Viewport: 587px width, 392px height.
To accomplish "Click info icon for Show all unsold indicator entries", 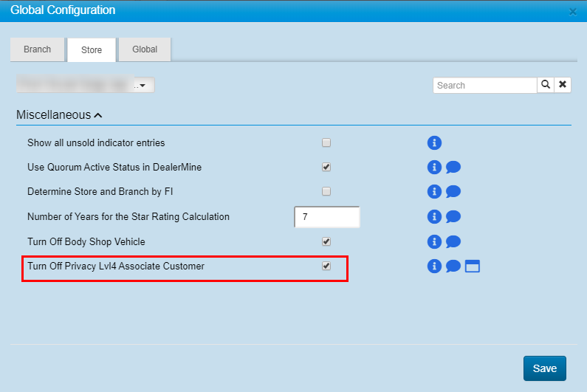I will click(x=434, y=142).
